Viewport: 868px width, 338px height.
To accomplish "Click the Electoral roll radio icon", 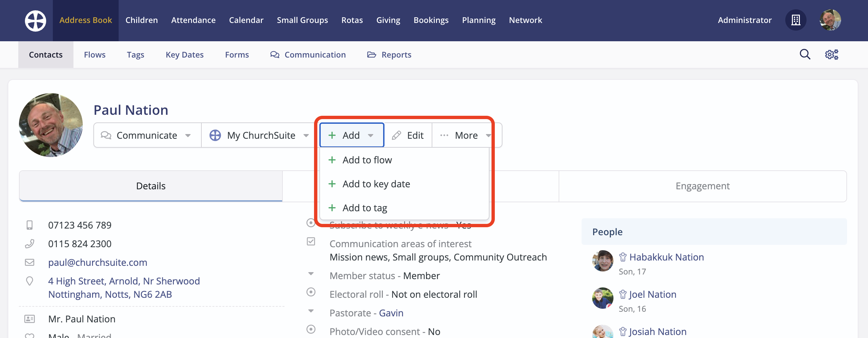I will (x=311, y=292).
